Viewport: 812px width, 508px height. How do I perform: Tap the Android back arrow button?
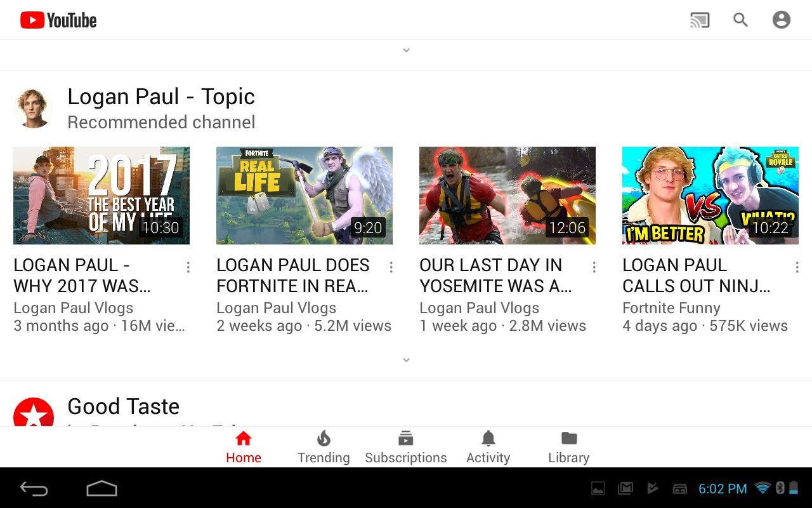[x=34, y=488]
